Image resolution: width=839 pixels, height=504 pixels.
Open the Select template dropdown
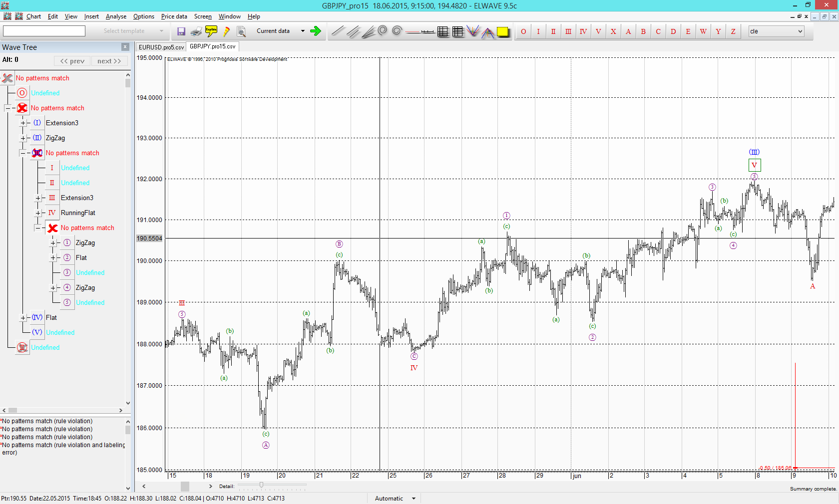[x=161, y=31]
